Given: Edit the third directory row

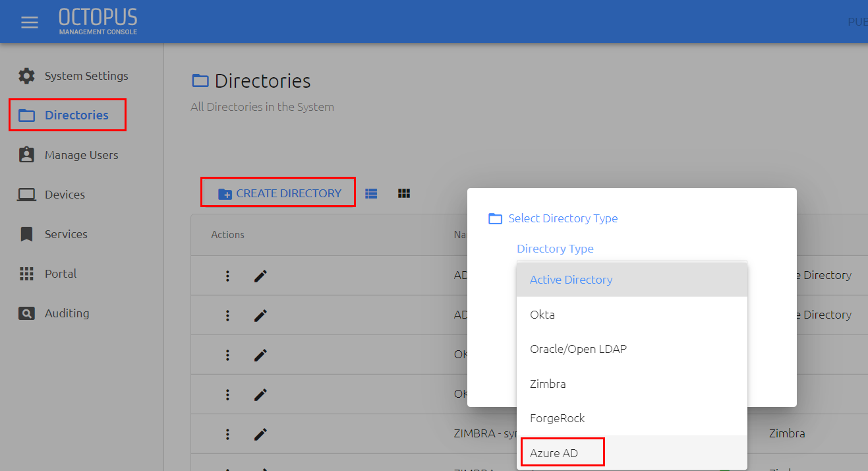Looking at the screenshot, I should [260, 355].
